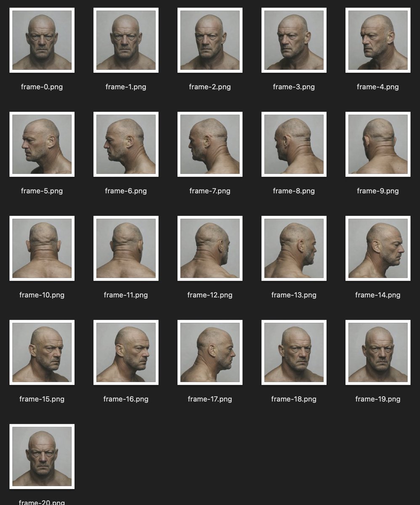
Task: Select the frame-14.png thumbnail image
Action: point(378,248)
